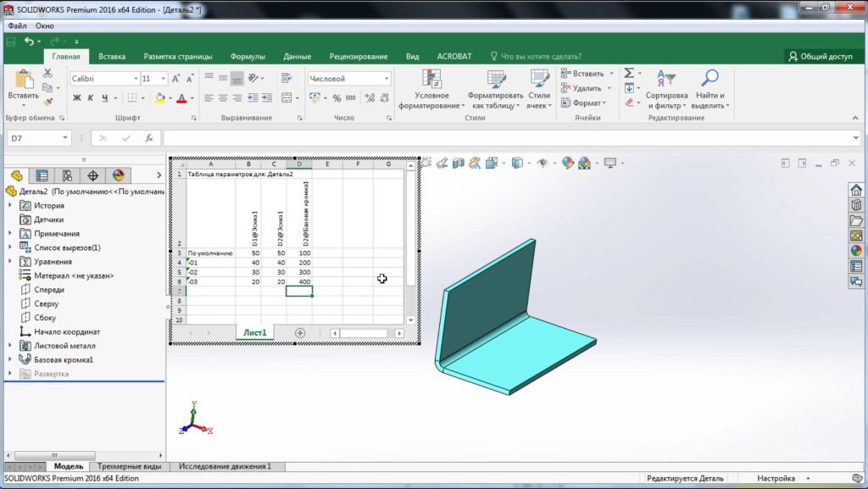Click the section view icon in viewport toolbar

point(459,163)
